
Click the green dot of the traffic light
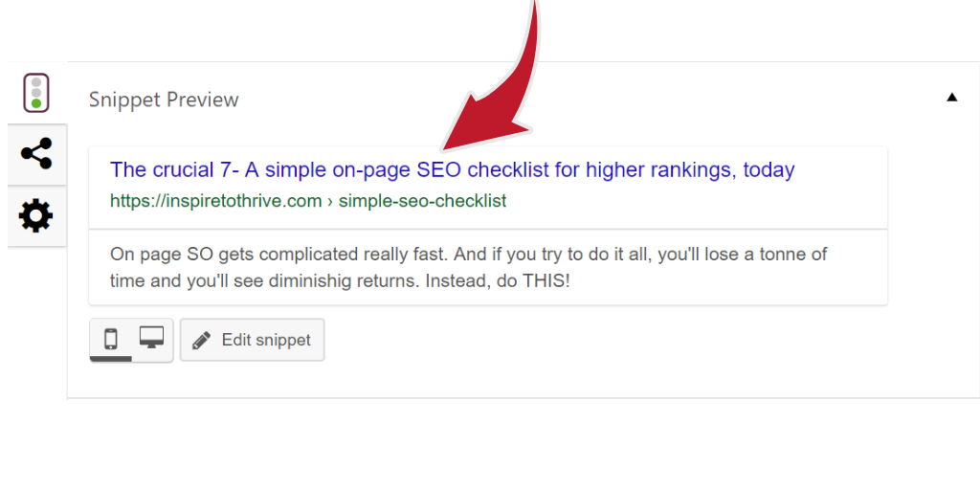36,103
